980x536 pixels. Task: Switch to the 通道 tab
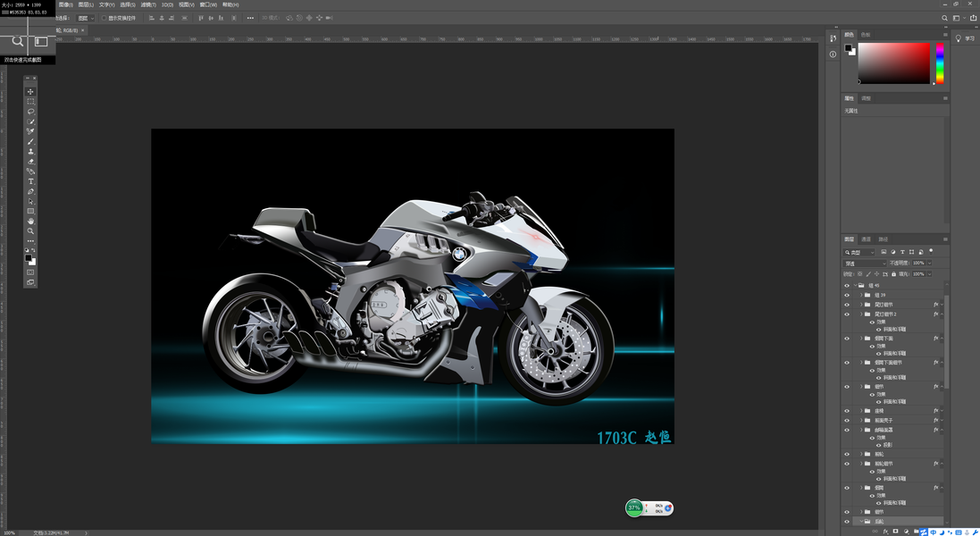pyautogui.click(x=867, y=239)
